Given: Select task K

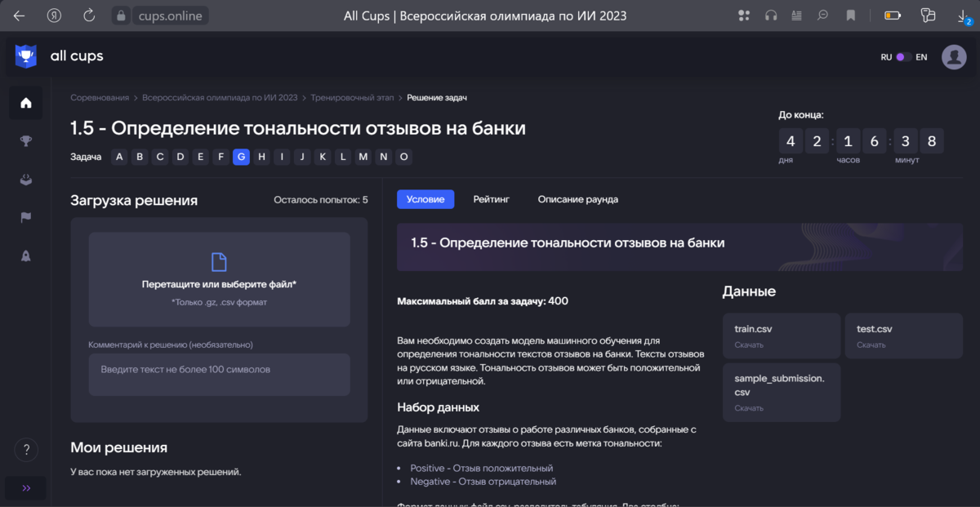Looking at the screenshot, I should tap(323, 157).
